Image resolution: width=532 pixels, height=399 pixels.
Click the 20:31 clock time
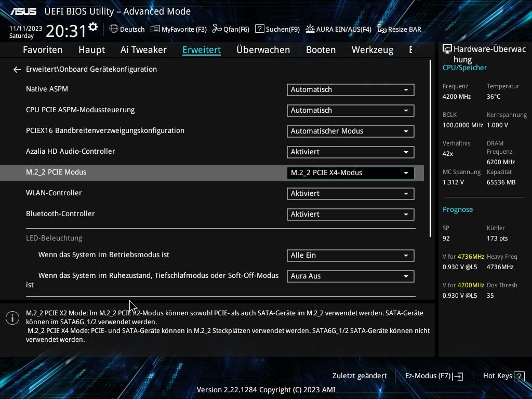point(66,31)
